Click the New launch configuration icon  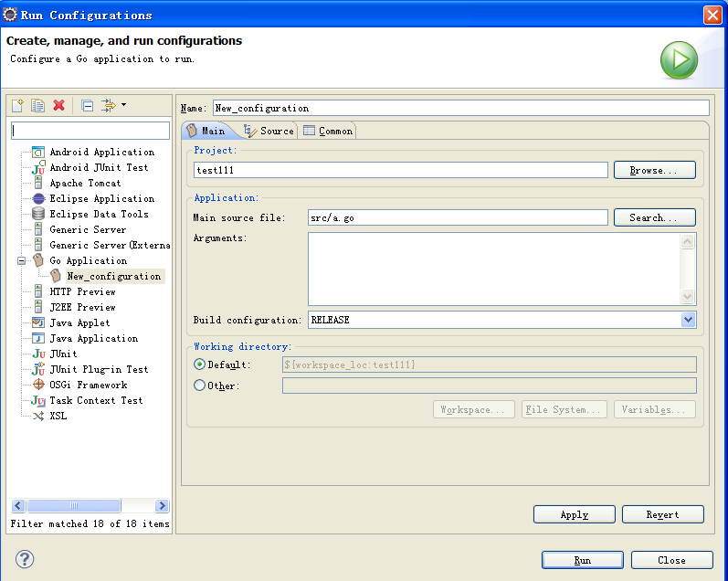17,105
